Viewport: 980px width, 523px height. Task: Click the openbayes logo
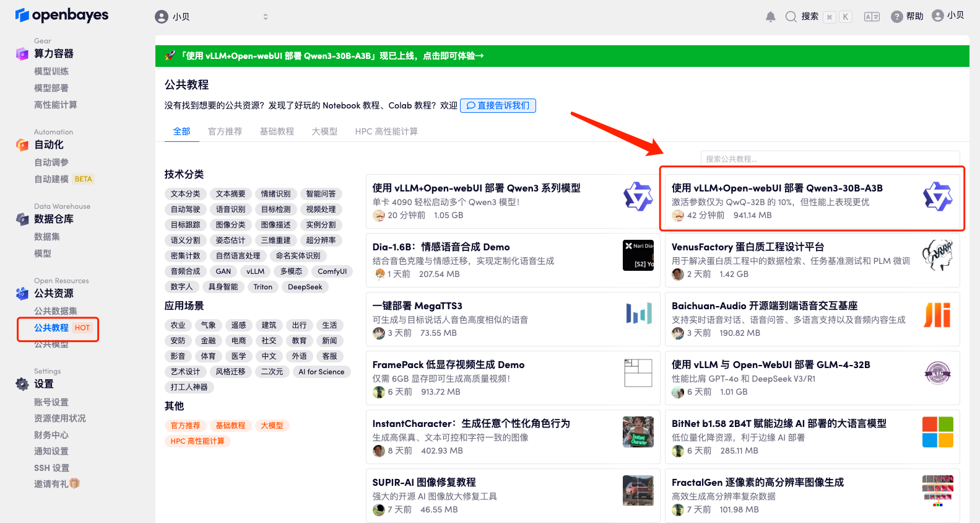62,15
